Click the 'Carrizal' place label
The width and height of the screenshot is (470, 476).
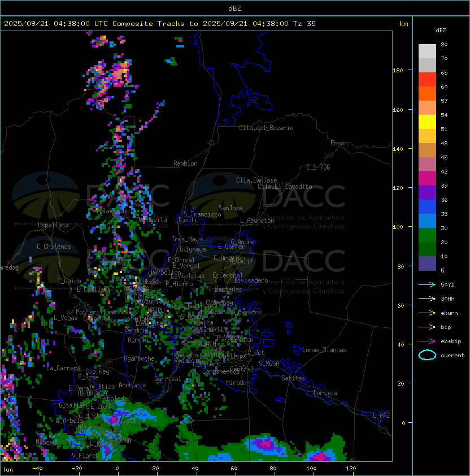[168, 379]
